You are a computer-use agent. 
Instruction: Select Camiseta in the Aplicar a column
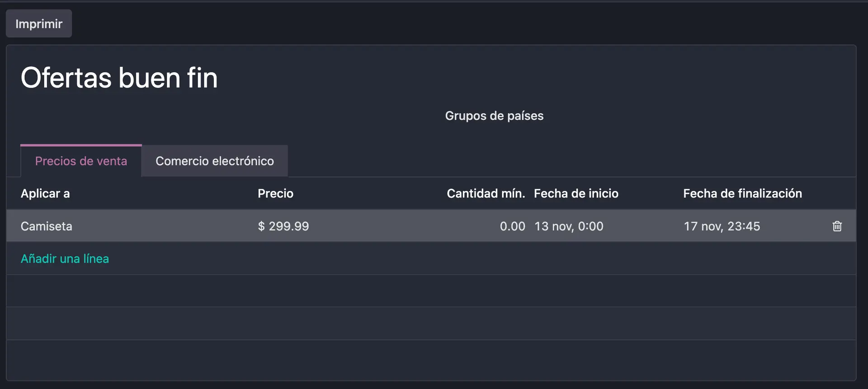click(46, 226)
